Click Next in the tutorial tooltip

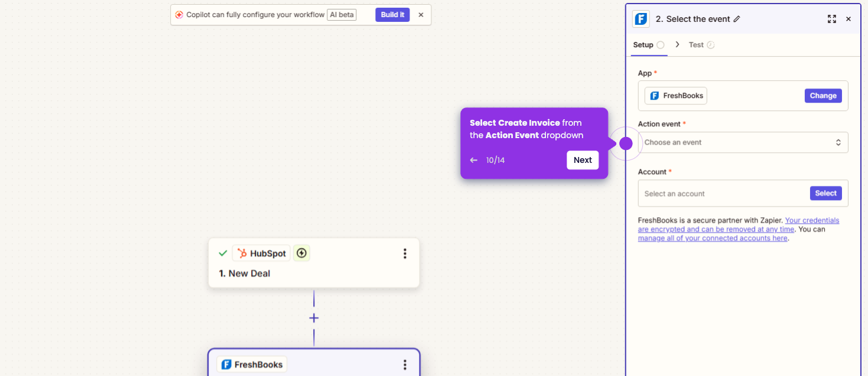click(x=583, y=160)
